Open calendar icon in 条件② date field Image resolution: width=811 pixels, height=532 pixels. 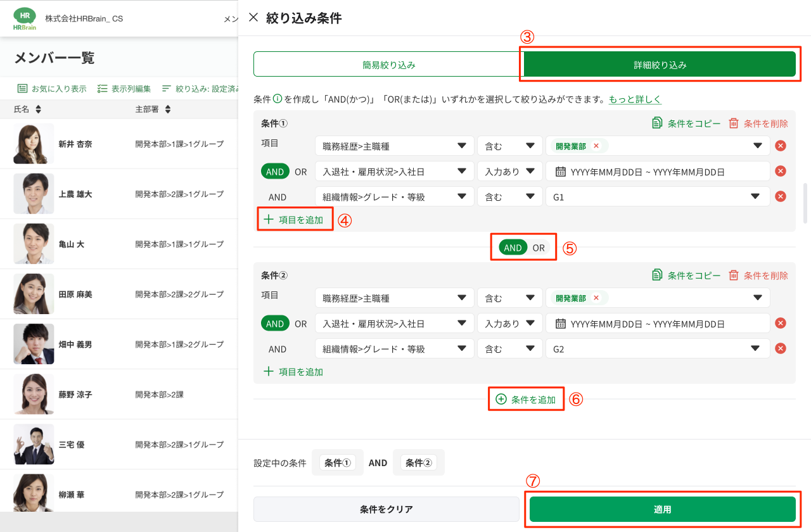[x=560, y=323]
